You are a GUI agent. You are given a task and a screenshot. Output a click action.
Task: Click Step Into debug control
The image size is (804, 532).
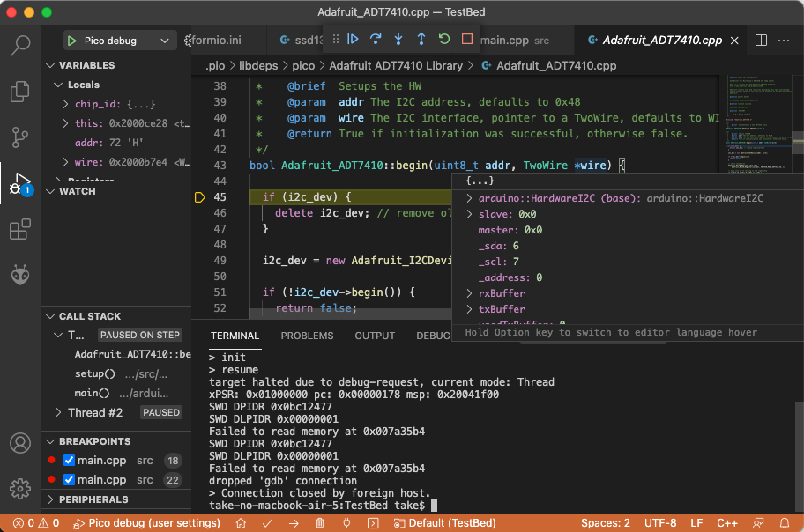(398, 39)
